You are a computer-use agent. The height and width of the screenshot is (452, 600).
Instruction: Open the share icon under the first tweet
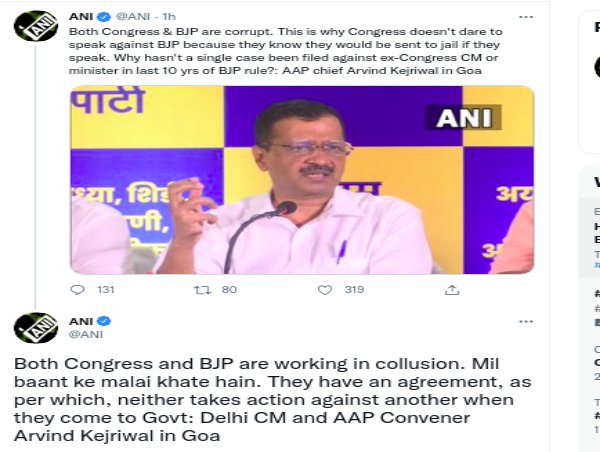pyautogui.click(x=452, y=290)
